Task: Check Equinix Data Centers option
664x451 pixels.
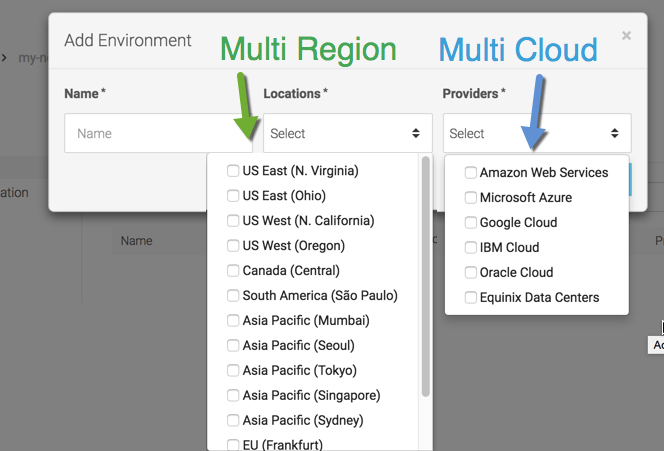Action: tap(471, 298)
